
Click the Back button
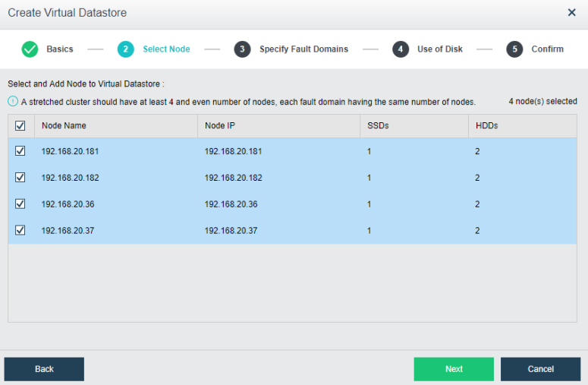point(44,369)
